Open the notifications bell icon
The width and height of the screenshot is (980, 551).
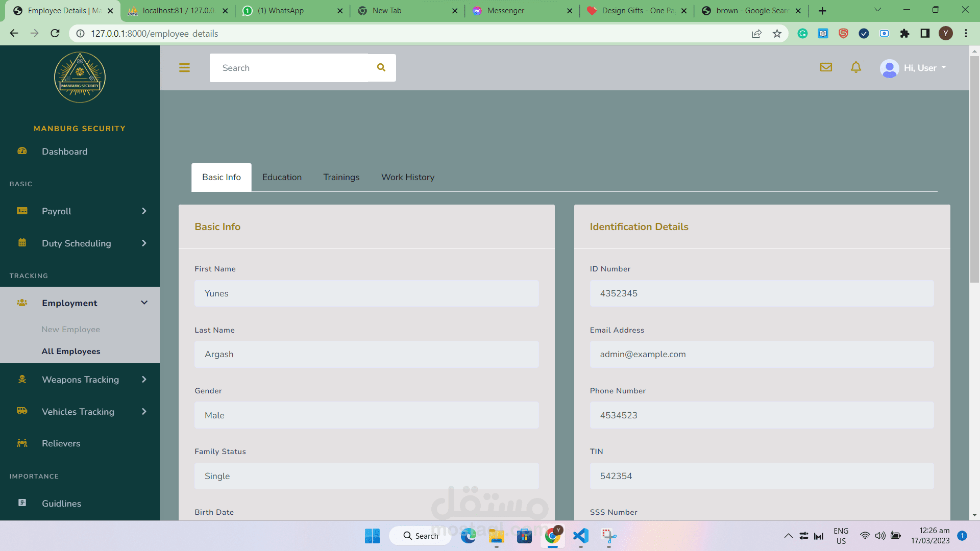click(x=856, y=67)
